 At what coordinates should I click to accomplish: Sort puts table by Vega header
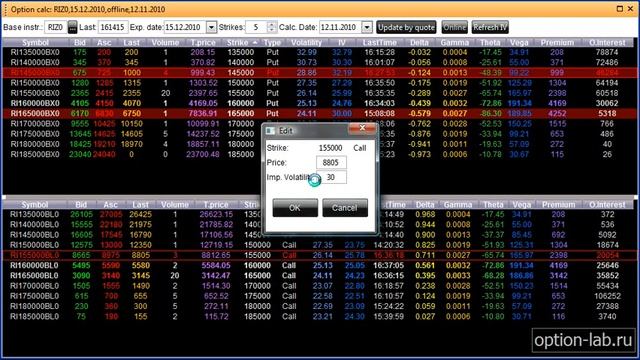pyautogui.click(x=519, y=42)
